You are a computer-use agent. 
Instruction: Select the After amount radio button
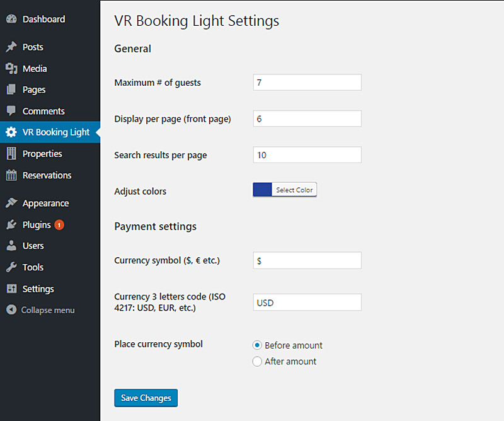[x=257, y=361]
